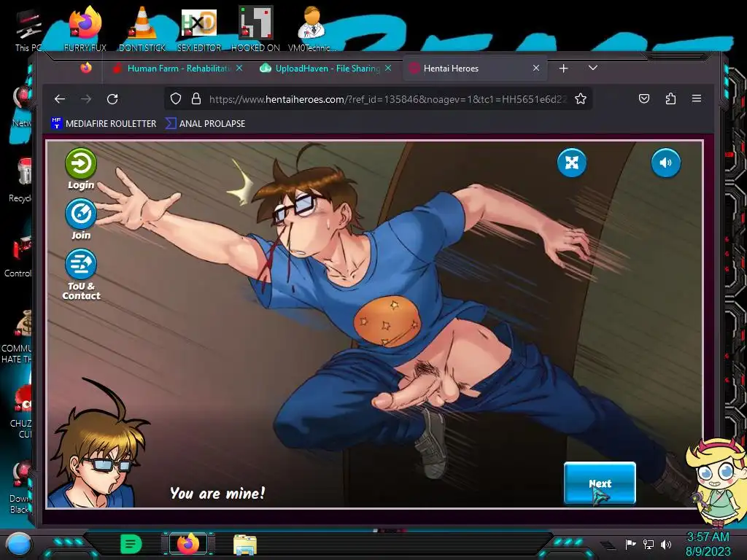Screen dimensions: 747x560
Task: Open the Save to Pocket icon
Action: pyautogui.click(x=644, y=98)
